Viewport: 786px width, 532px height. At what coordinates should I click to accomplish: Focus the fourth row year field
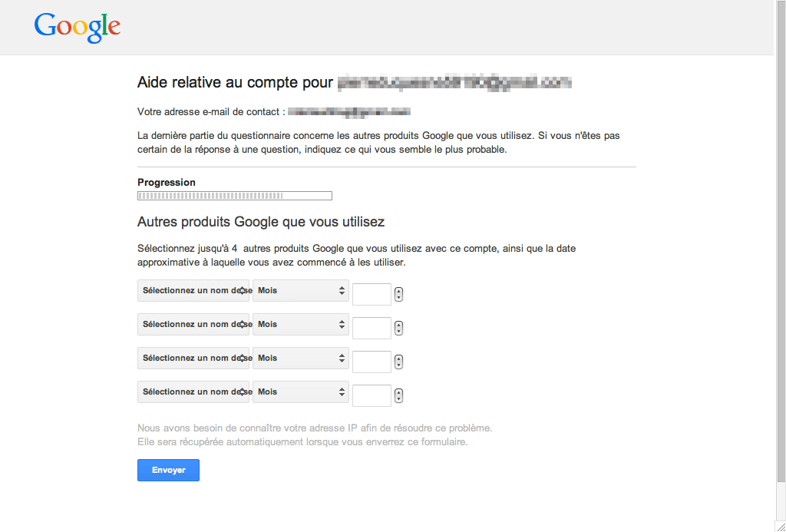click(x=372, y=395)
